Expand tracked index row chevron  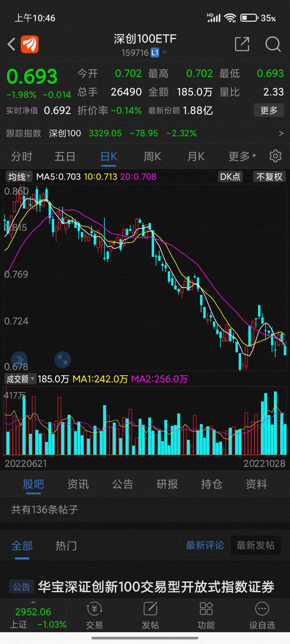tap(281, 133)
